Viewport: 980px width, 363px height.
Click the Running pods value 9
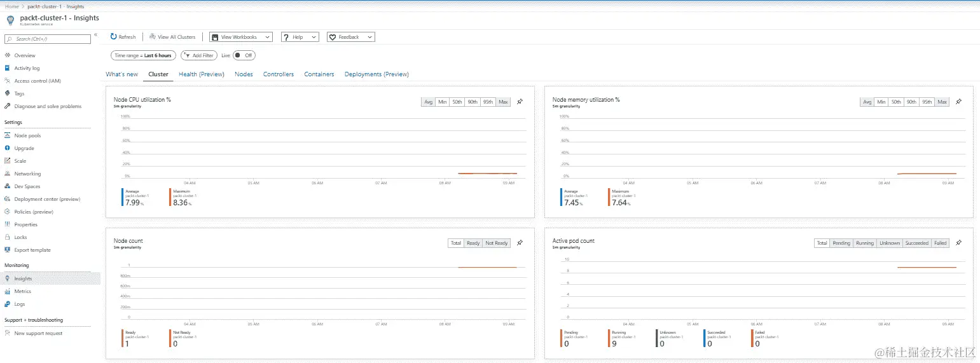point(614,344)
